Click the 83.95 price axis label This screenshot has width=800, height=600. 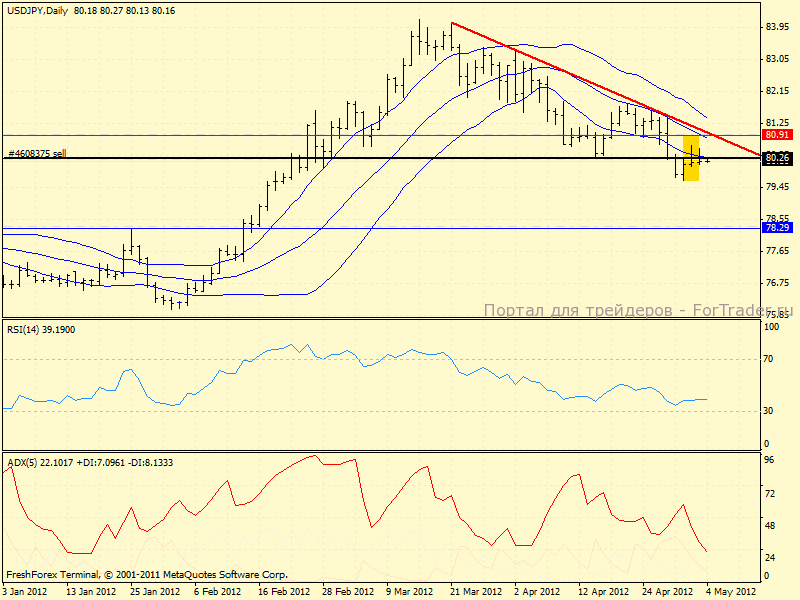[776, 27]
